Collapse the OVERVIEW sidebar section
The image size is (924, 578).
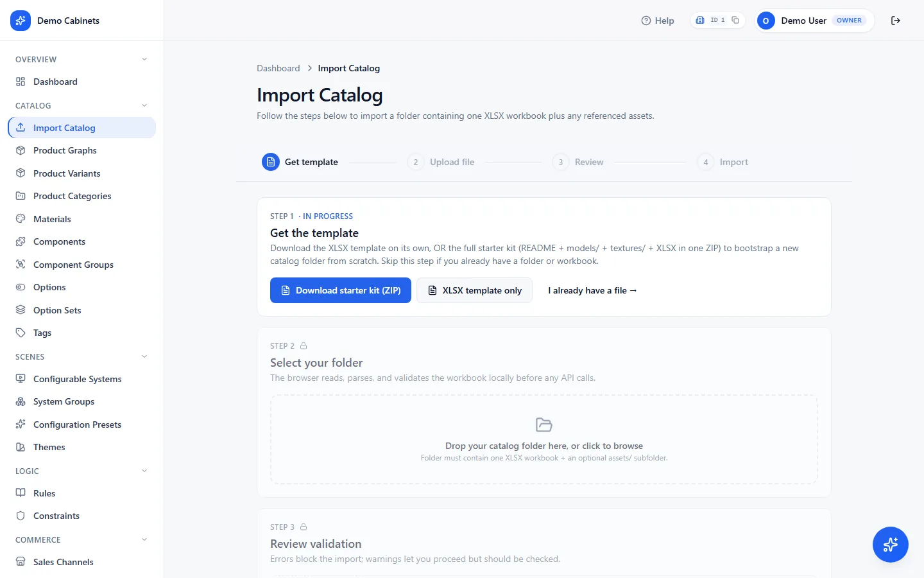tap(144, 59)
